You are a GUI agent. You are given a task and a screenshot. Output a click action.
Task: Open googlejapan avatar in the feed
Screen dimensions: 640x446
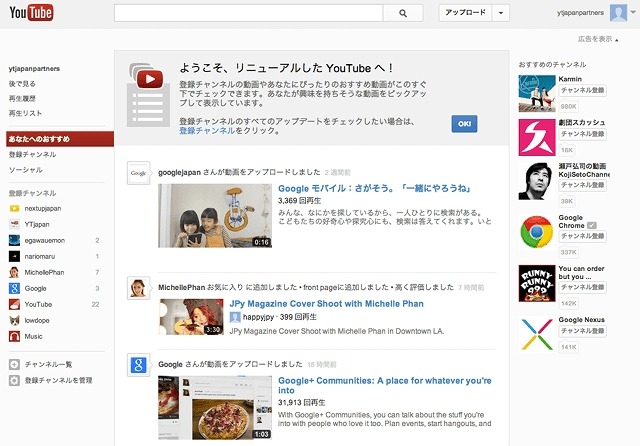(x=138, y=173)
